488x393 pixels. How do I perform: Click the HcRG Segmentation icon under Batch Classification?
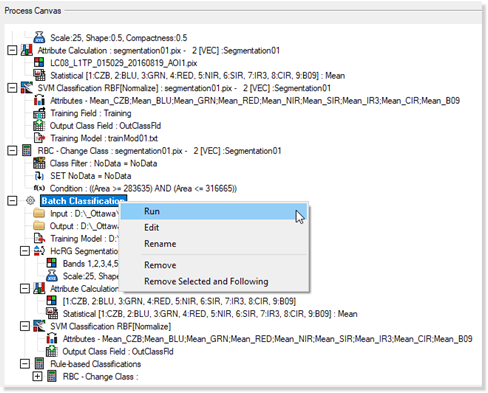(39, 251)
